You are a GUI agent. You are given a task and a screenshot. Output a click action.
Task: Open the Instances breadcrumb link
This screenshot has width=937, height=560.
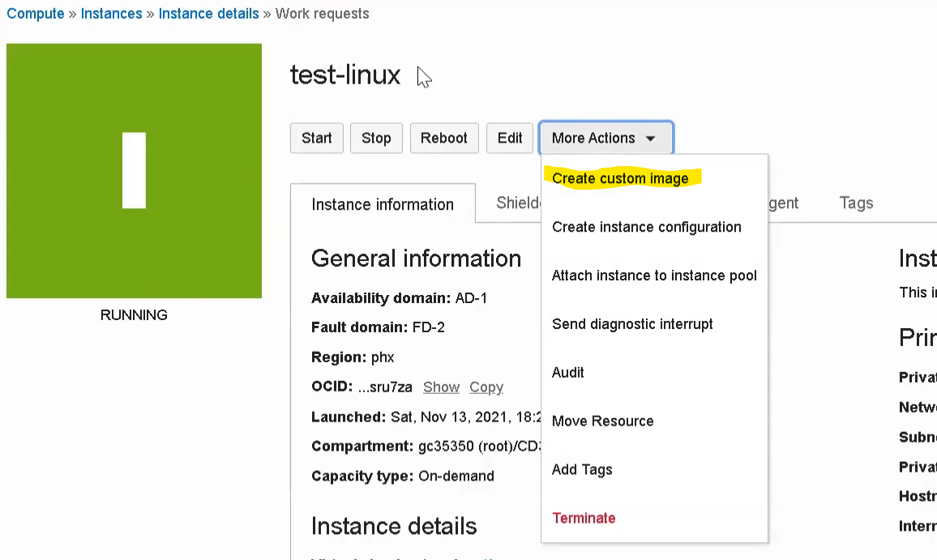click(111, 13)
